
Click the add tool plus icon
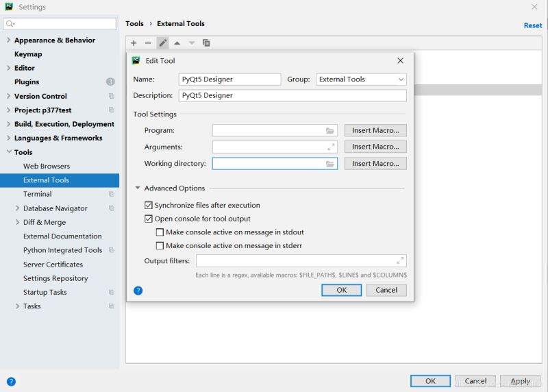coord(134,43)
